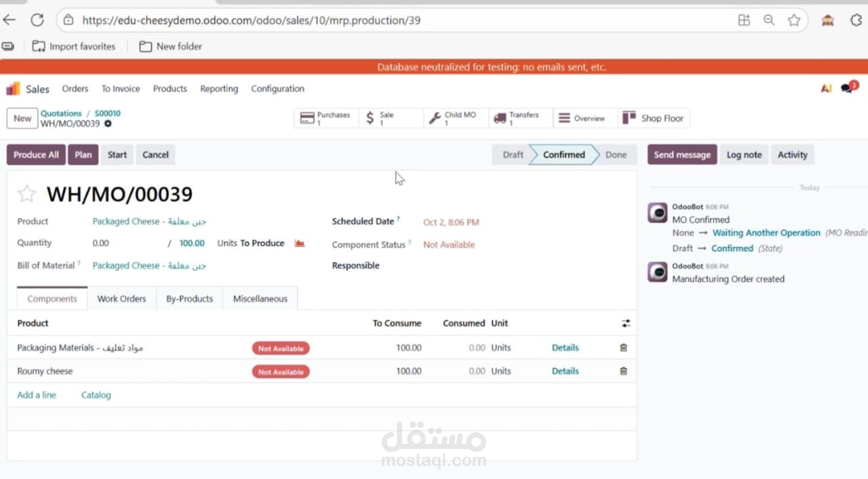Open the gear actions menu beside WH/MO/00039
868x479 pixels.
point(108,123)
